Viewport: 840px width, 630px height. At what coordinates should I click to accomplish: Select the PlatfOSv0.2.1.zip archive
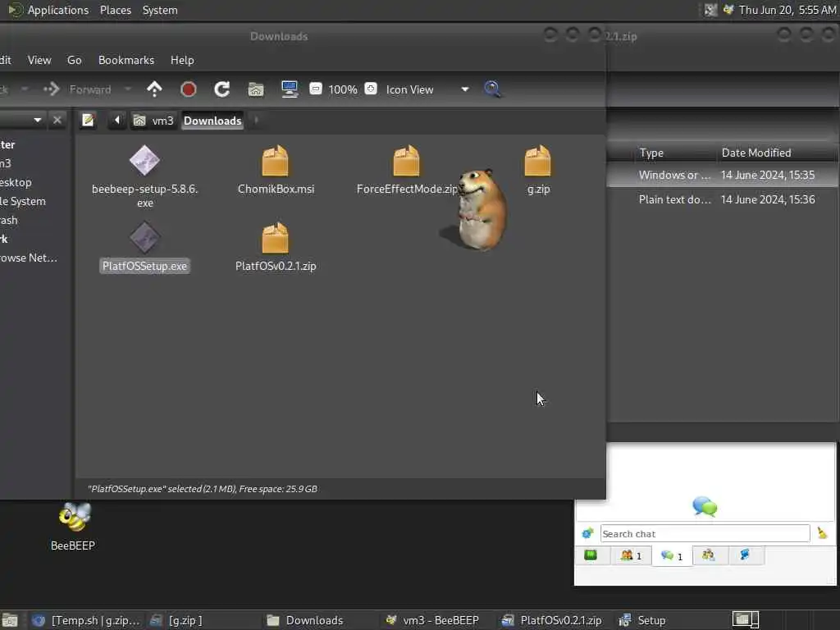[x=276, y=248]
